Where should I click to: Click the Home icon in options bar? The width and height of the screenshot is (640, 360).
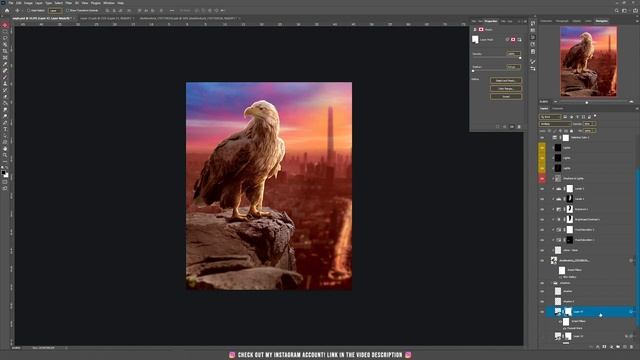[x=7, y=11]
